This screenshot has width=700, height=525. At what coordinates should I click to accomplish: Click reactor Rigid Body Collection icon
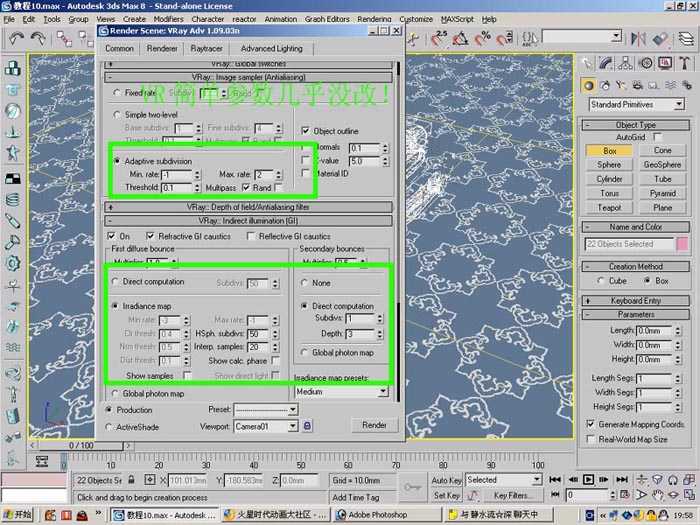[13, 68]
